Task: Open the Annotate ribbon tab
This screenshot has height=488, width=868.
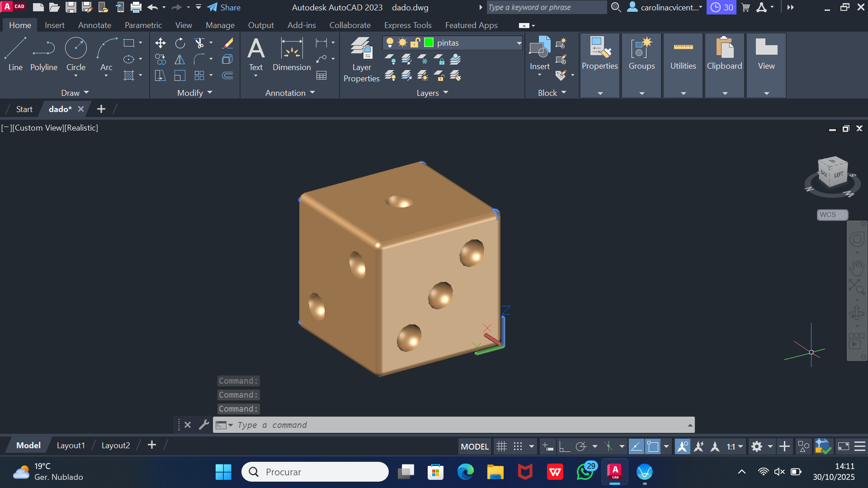Action: (94, 25)
